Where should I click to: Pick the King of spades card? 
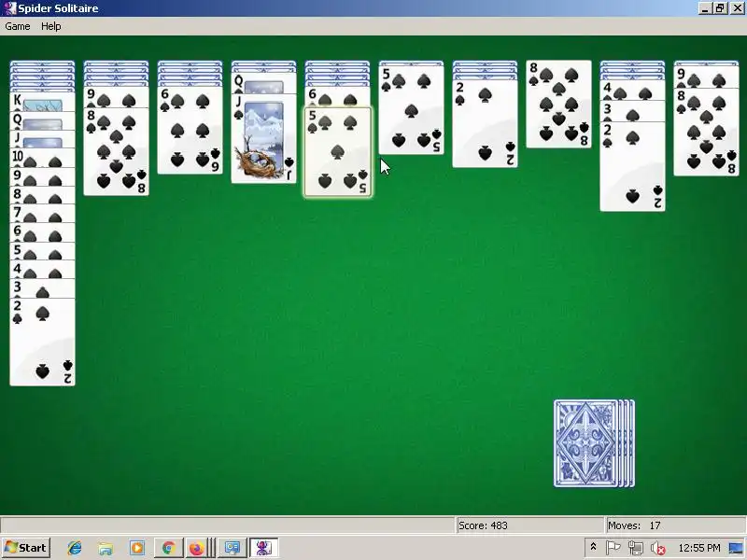pyautogui.click(x=42, y=102)
